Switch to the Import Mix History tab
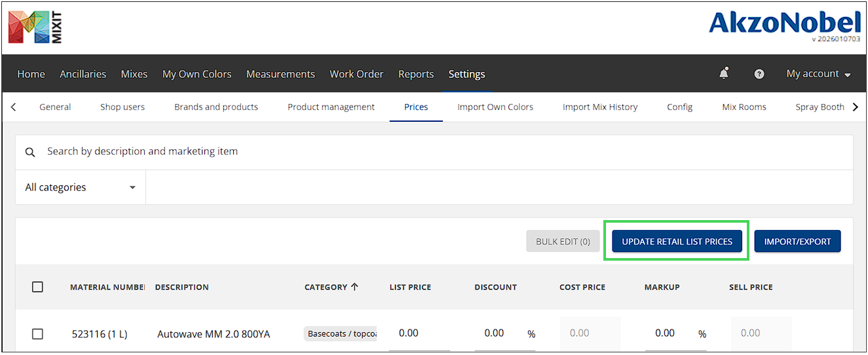 600,107
